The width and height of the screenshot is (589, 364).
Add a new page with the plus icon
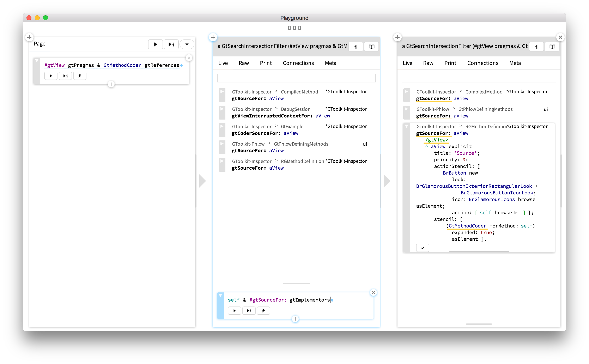pyautogui.click(x=29, y=37)
